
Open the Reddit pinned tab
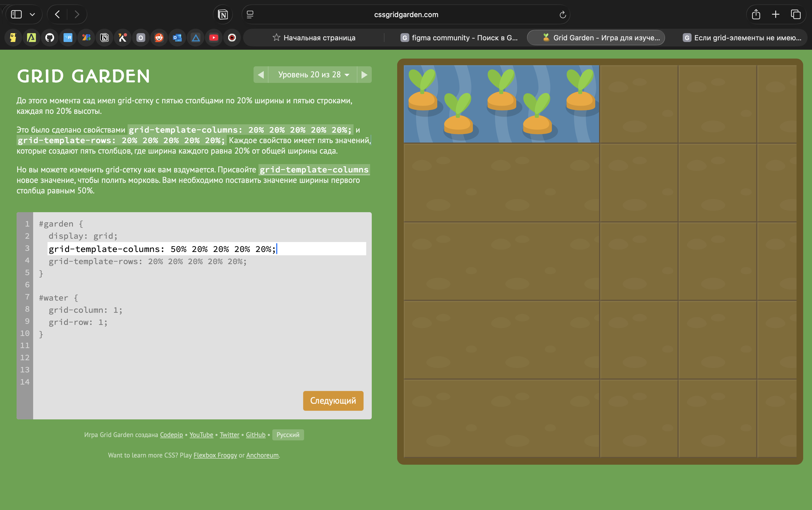[159, 38]
